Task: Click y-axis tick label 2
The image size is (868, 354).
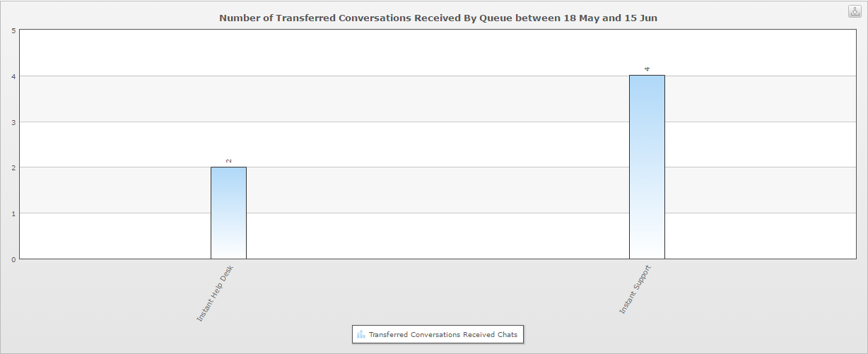Action: [13, 167]
